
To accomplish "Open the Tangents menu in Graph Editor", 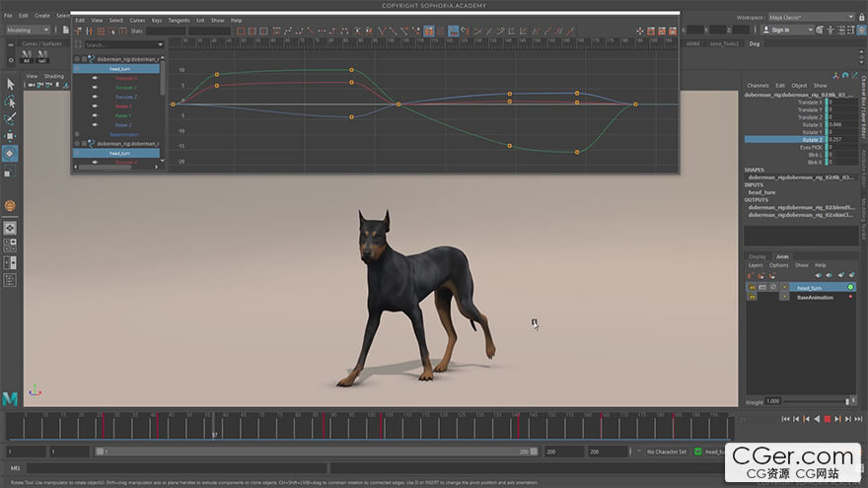I will (x=179, y=20).
